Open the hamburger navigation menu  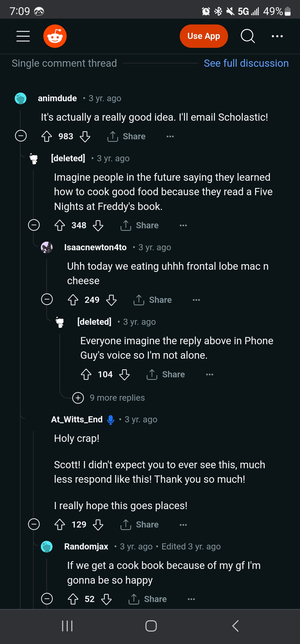point(23,36)
